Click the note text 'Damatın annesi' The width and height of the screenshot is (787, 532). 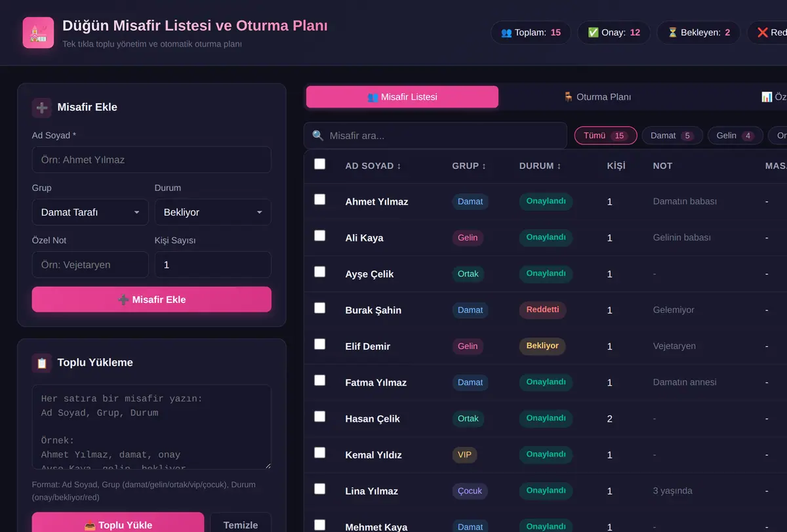click(x=685, y=382)
